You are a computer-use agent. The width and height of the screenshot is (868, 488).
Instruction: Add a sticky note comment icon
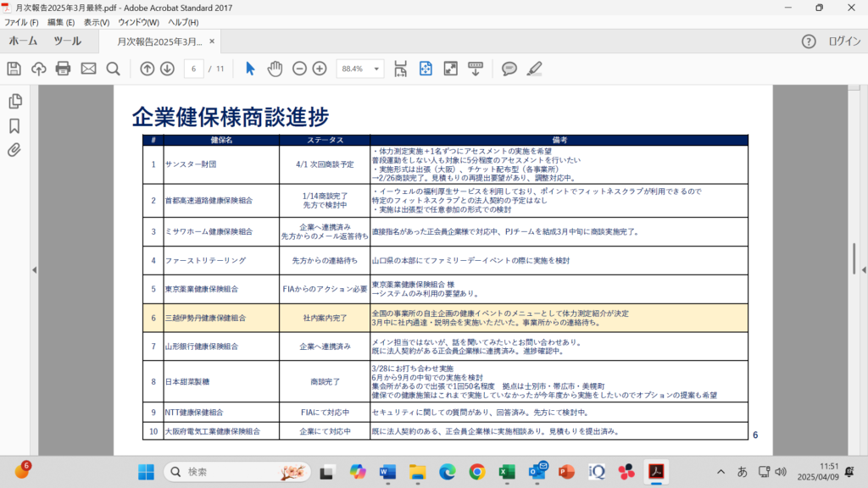tap(509, 69)
